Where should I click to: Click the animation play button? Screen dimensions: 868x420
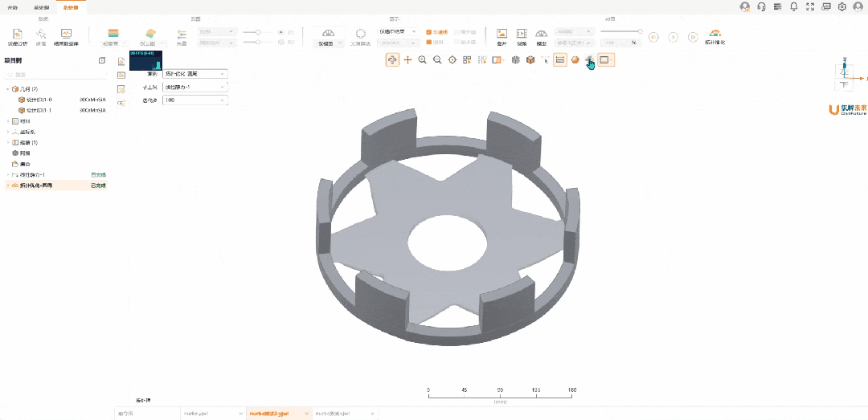(672, 37)
